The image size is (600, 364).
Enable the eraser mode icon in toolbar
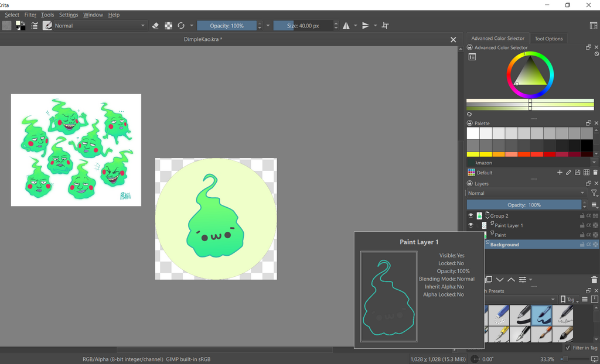(155, 26)
